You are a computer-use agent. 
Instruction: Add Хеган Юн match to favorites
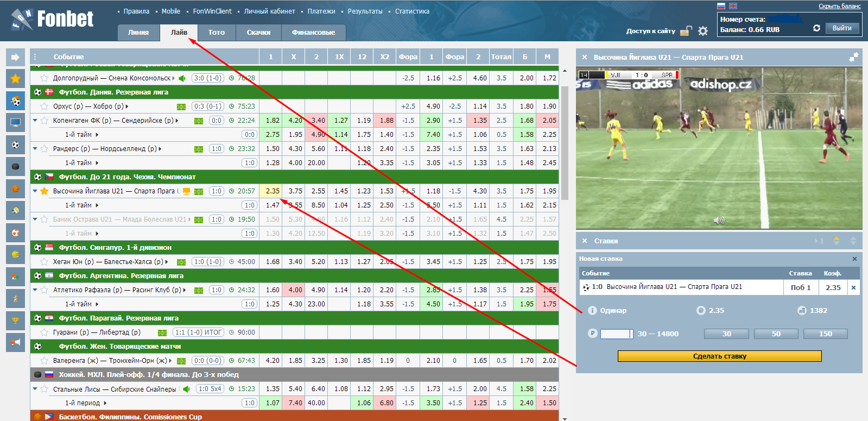[x=45, y=262]
